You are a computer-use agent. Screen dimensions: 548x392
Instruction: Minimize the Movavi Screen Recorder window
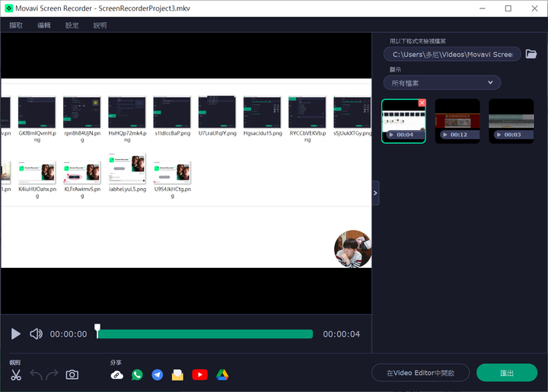(x=483, y=8)
